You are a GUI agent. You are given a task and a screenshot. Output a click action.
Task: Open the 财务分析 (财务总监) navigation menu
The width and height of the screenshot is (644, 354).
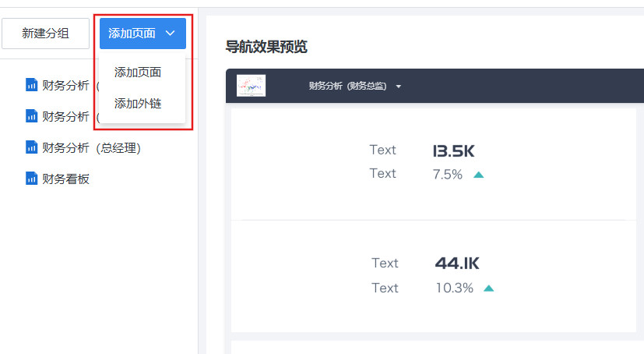(347, 86)
